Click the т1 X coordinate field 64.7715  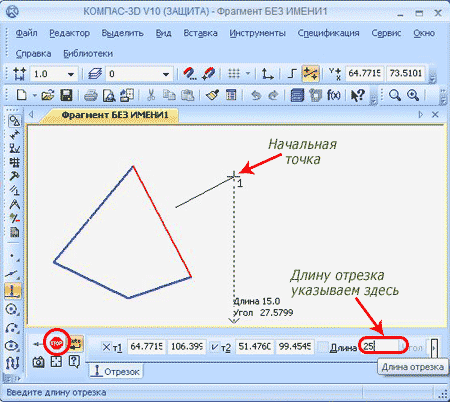click(146, 347)
